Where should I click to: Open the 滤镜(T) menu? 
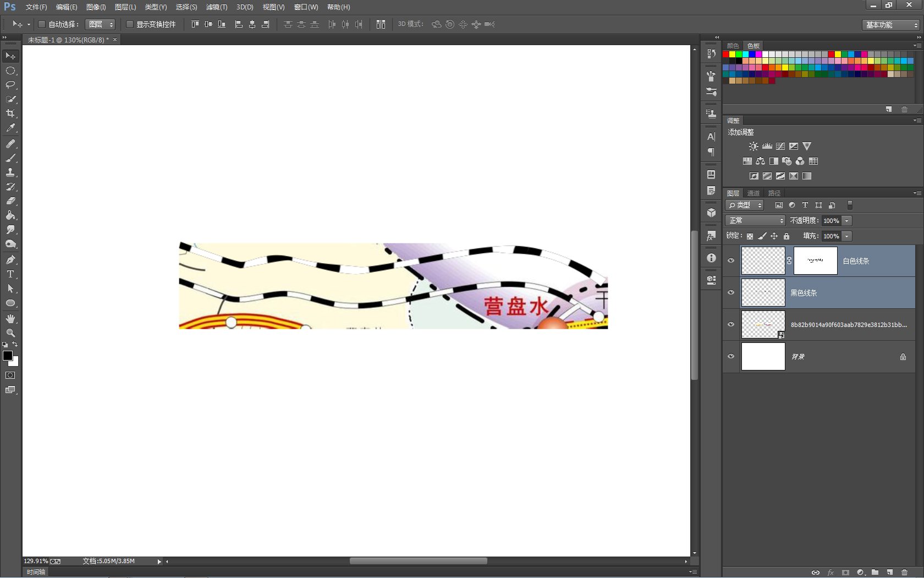pos(216,7)
